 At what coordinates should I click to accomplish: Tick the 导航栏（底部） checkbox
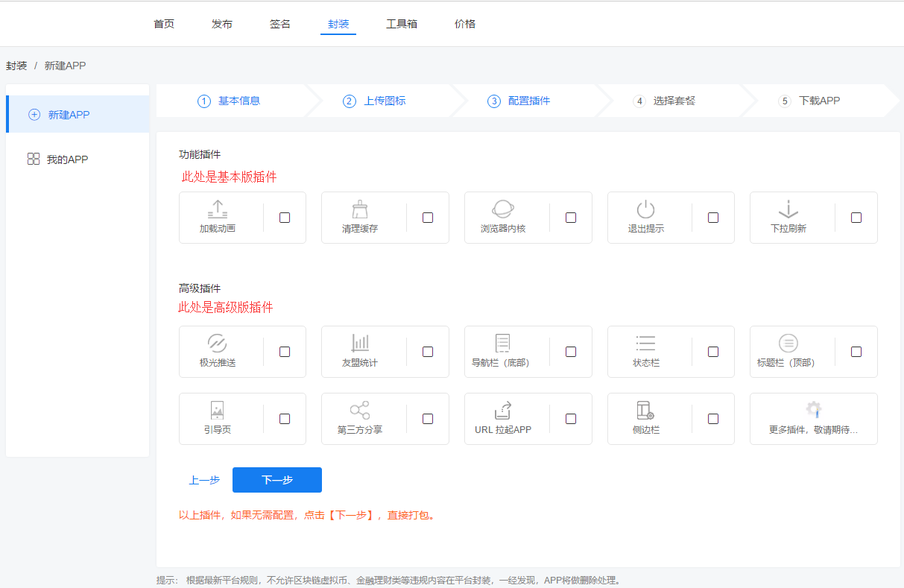571,352
